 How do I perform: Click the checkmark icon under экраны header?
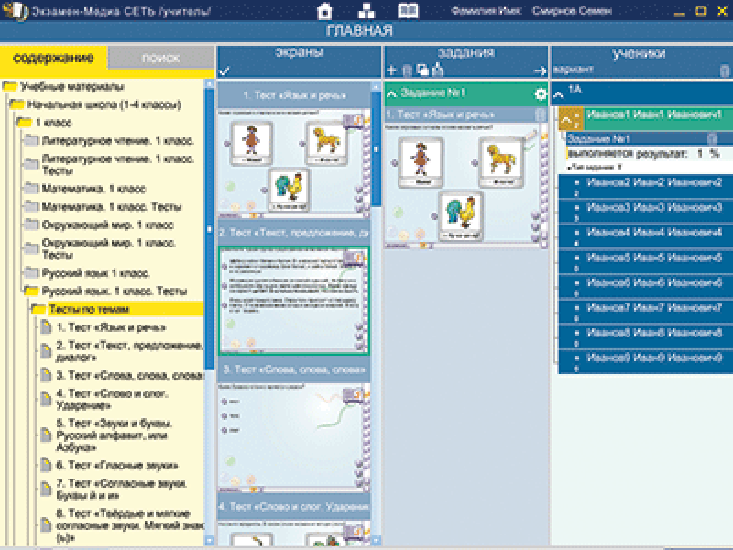(224, 71)
